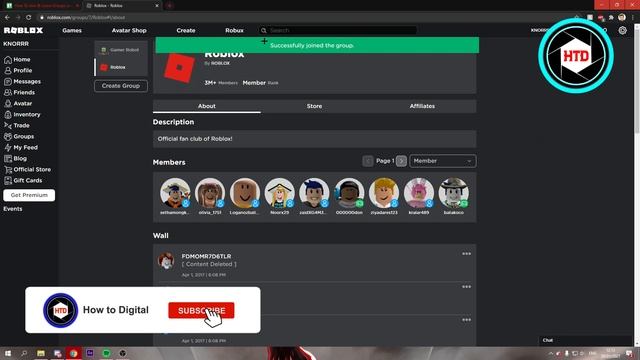Click the FDMOMR7D6TLR username link
The width and height of the screenshot is (640, 360).
pos(206,256)
